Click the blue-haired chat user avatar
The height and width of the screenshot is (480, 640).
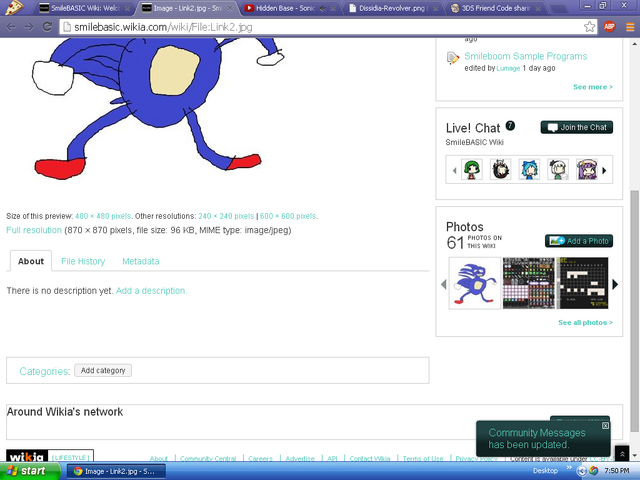(x=529, y=169)
